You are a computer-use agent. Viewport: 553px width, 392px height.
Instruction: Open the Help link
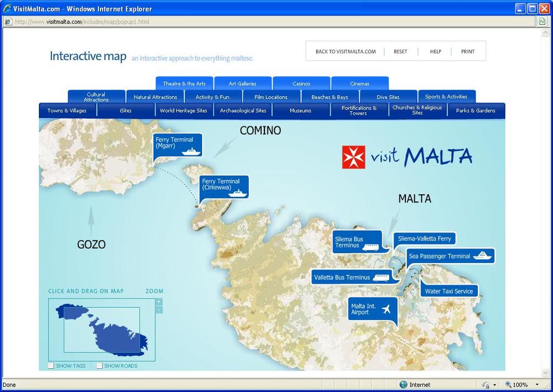(436, 51)
